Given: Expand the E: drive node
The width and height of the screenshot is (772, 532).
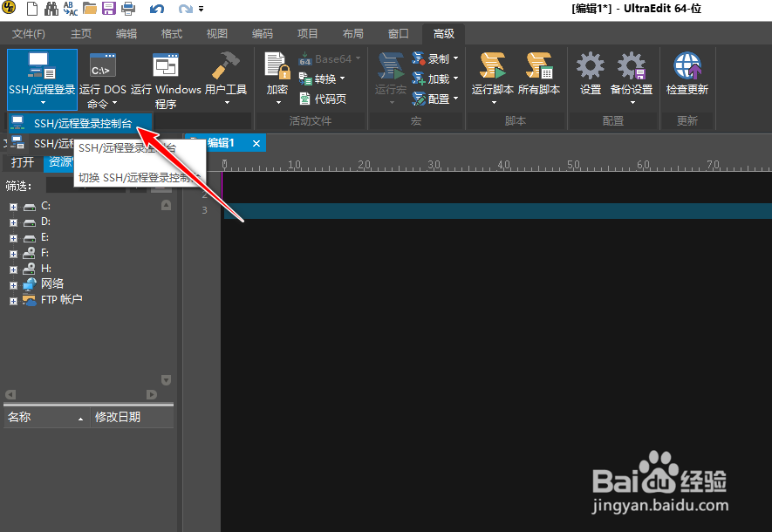Looking at the screenshot, I should (13, 239).
